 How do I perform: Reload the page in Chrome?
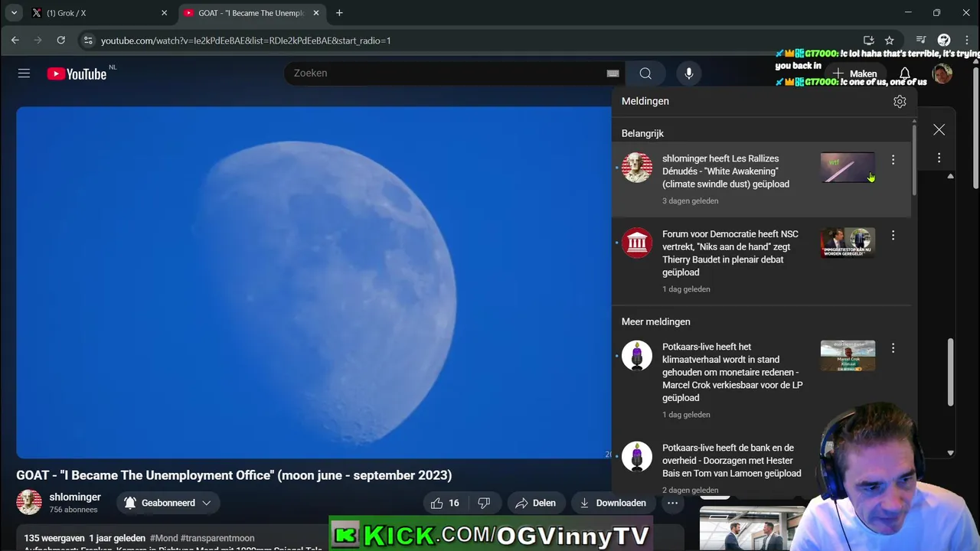pyautogui.click(x=61, y=40)
